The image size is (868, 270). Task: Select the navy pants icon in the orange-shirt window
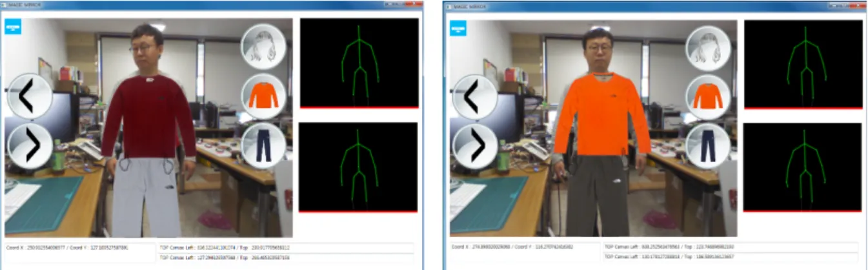click(708, 147)
